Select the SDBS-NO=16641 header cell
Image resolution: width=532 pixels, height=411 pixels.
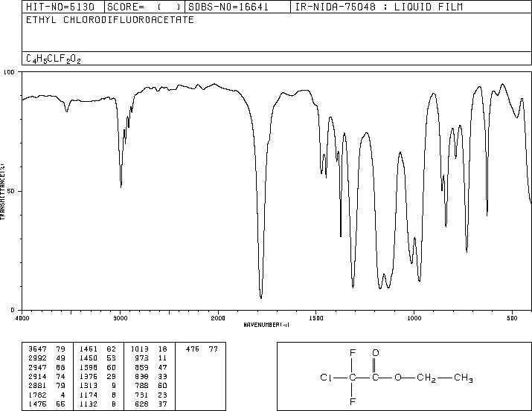(x=237, y=7)
